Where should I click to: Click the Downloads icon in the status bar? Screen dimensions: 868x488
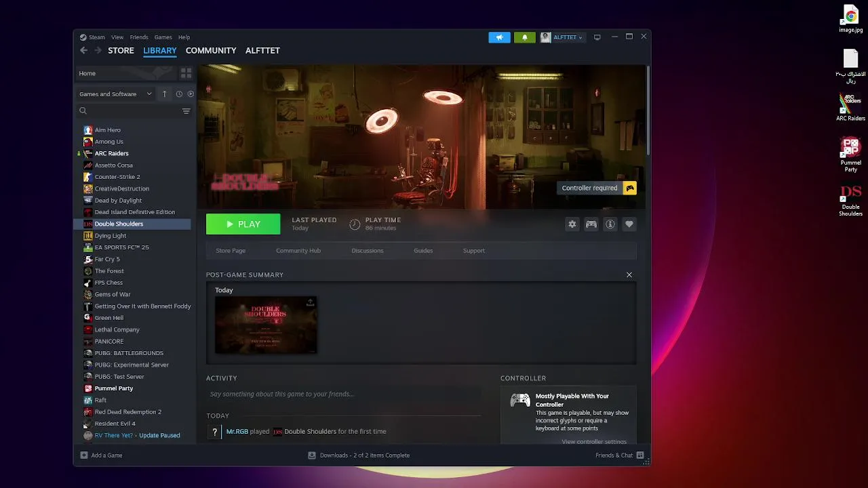point(313,455)
